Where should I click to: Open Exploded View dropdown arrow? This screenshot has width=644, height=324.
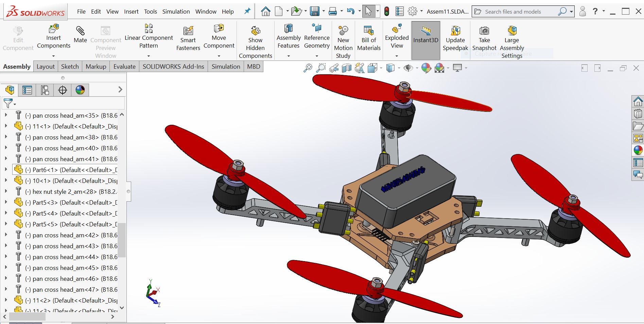pyautogui.click(x=397, y=56)
